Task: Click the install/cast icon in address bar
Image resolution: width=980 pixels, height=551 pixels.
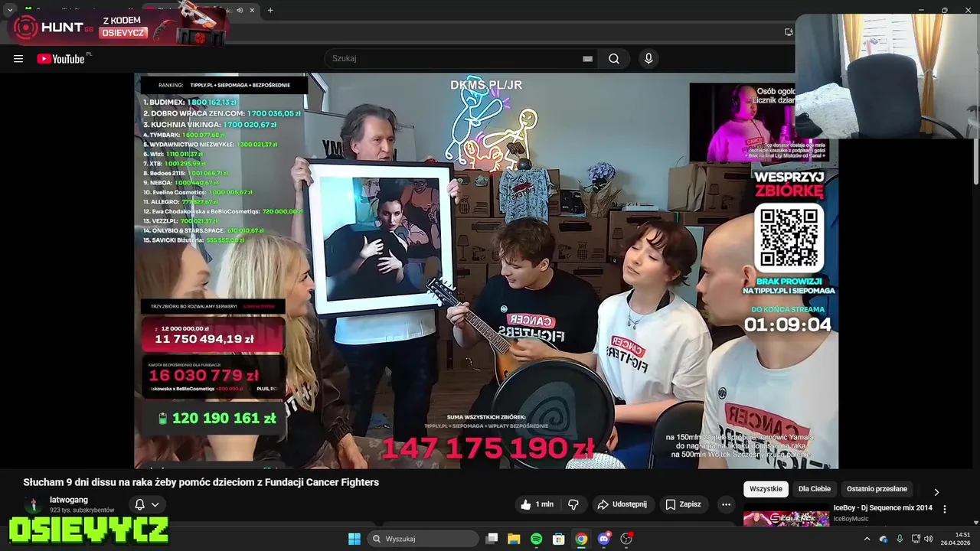Action: pos(789,32)
